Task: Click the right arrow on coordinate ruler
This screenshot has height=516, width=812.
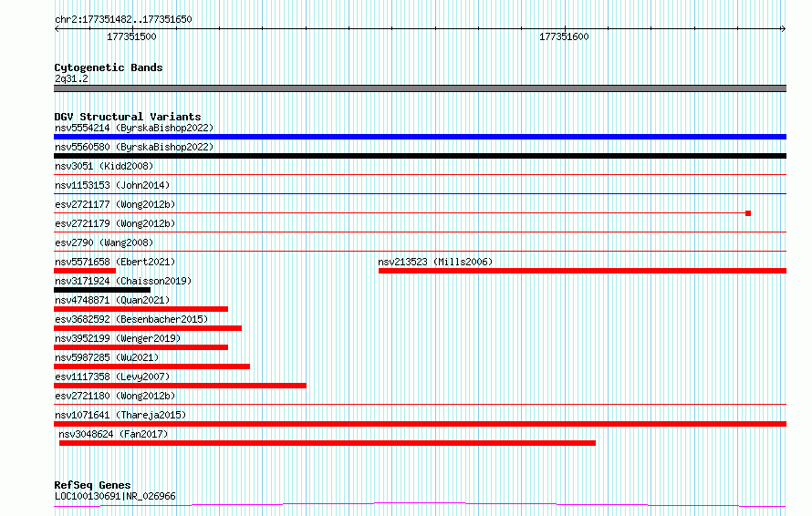Action: coord(783,29)
